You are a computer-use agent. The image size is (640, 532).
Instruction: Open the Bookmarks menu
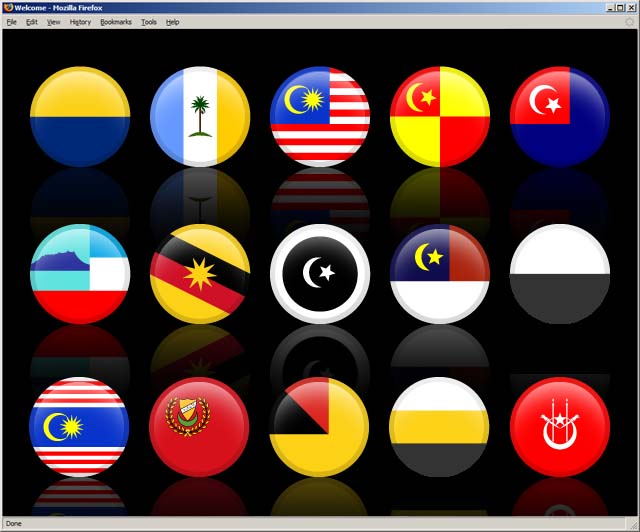coord(116,22)
